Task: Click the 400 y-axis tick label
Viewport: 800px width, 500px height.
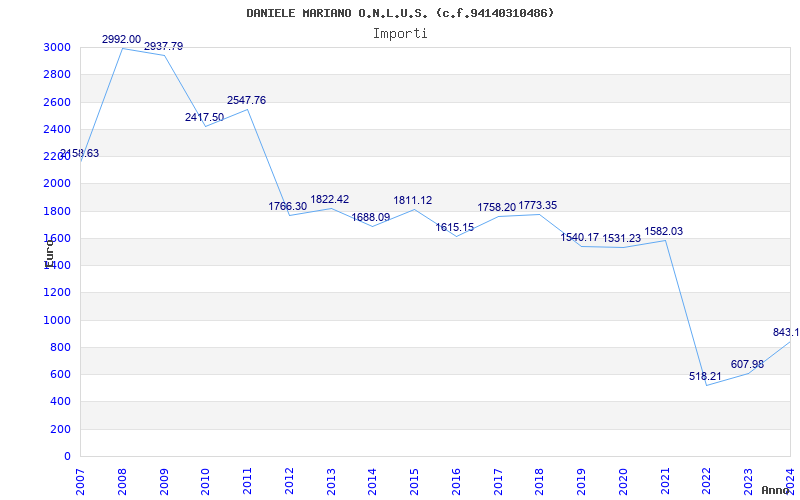Action: tap(63, 402)
